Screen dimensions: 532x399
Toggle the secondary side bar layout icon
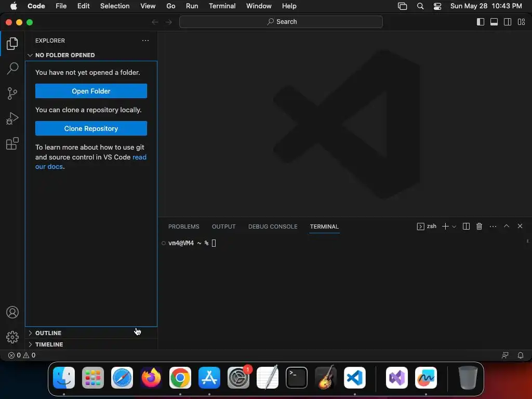(x=508, y=22)
